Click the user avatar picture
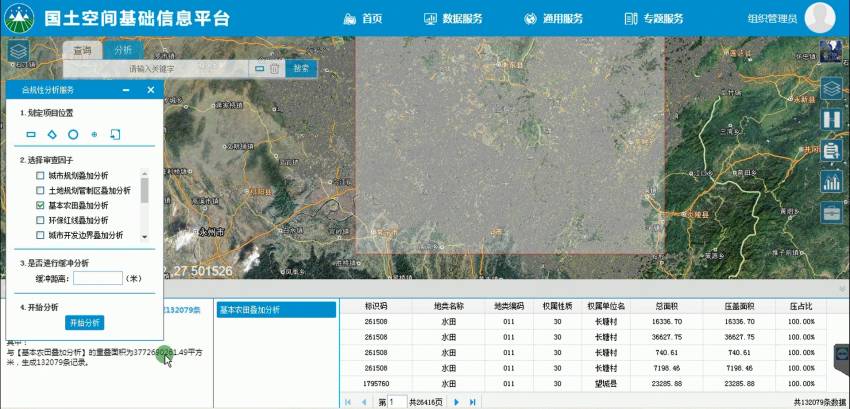850x409 pixels. click(x=819, y=18)
